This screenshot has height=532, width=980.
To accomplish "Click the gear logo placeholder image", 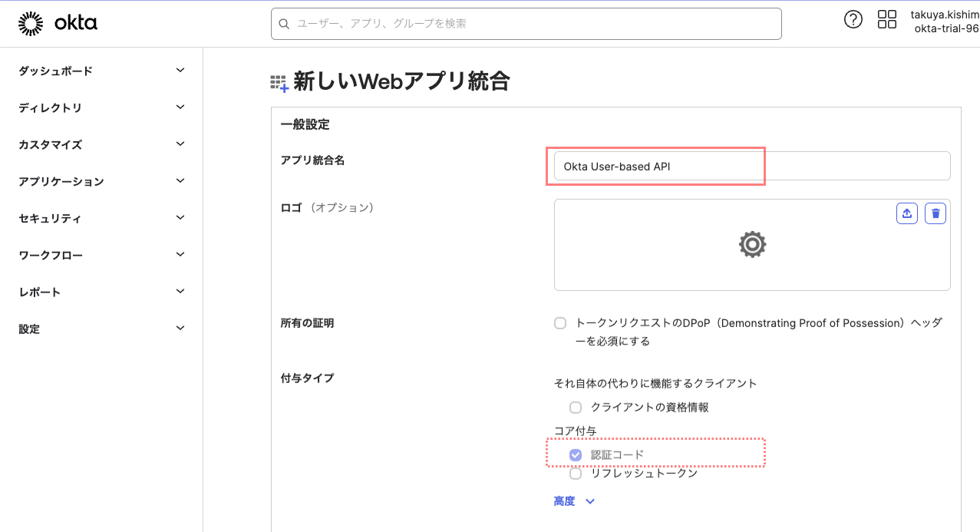I will (752, 245).
